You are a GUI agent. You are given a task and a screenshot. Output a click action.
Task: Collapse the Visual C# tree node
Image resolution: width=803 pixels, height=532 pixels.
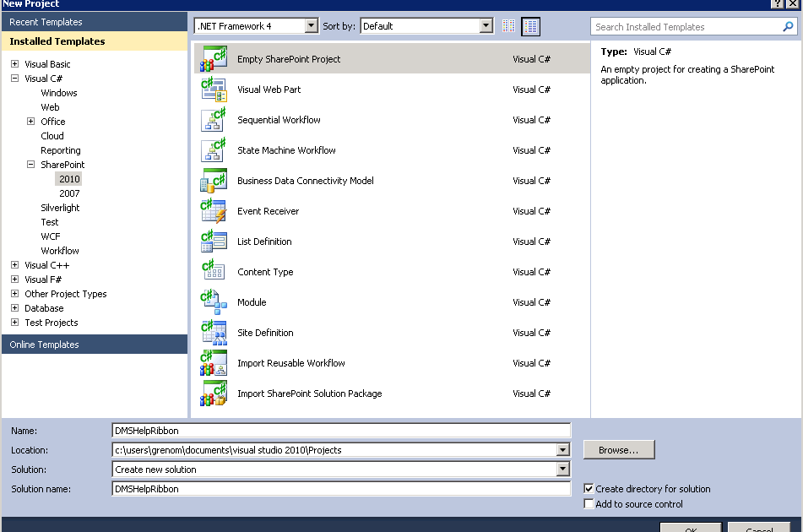tap(15, 79)
